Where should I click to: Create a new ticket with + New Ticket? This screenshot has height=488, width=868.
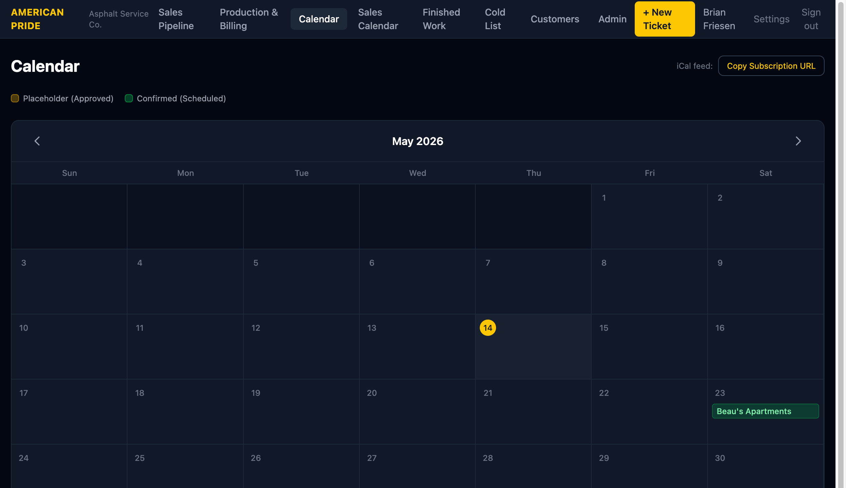click(x=665, y=19)
